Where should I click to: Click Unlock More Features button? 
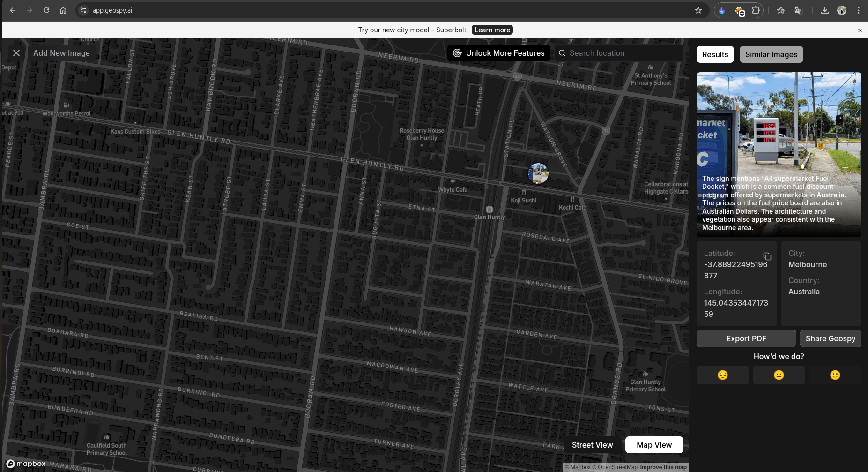click(499, 53)
